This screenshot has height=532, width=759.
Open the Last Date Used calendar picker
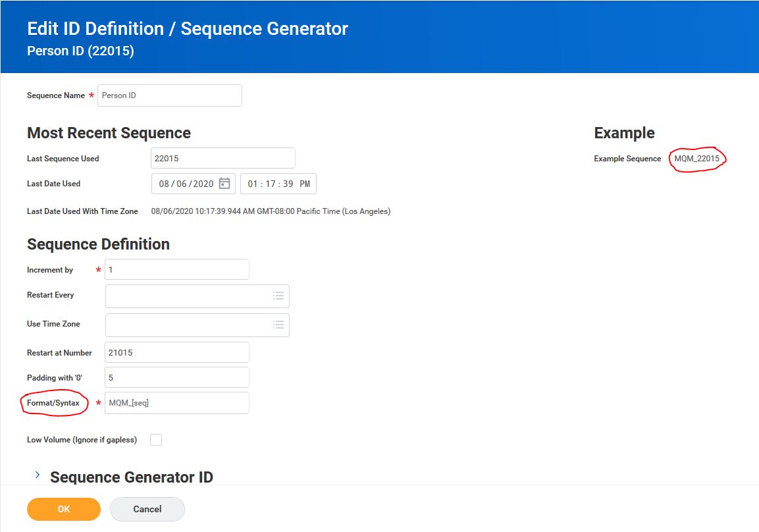224,184
